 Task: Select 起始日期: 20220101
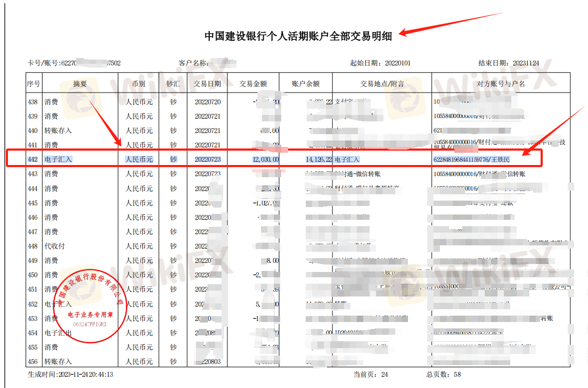pos(380,63)
